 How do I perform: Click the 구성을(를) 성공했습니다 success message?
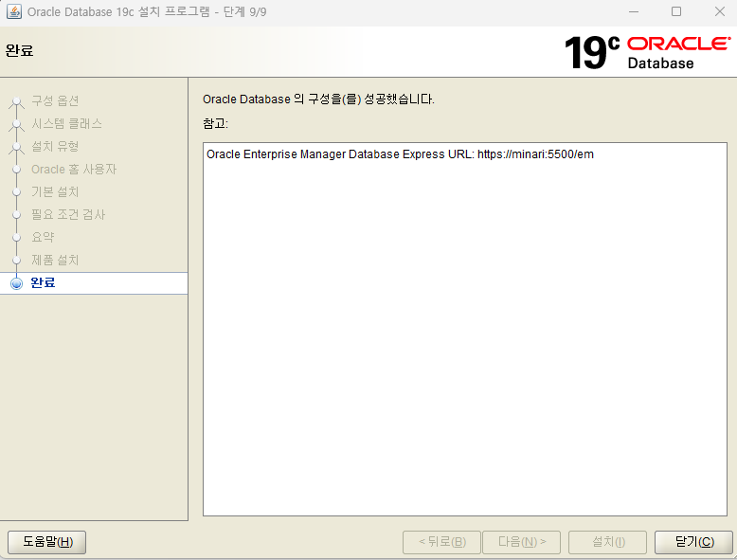(x=318, y=99)
